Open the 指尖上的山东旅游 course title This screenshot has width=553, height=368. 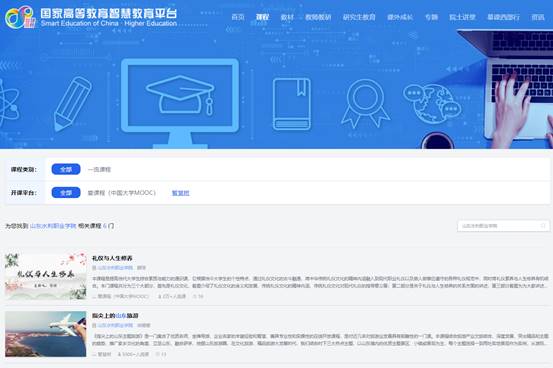[x=115, y=315]
